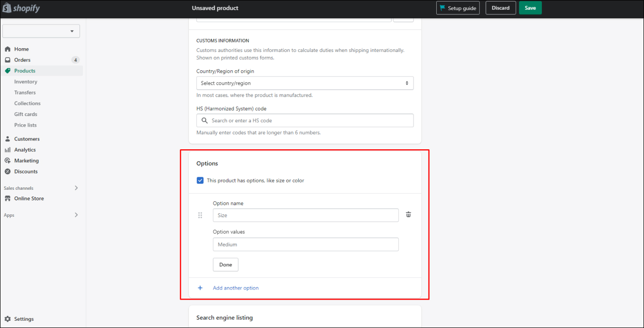
Task: Click the Marketing target icon
Action: click(x=8, y=161)
